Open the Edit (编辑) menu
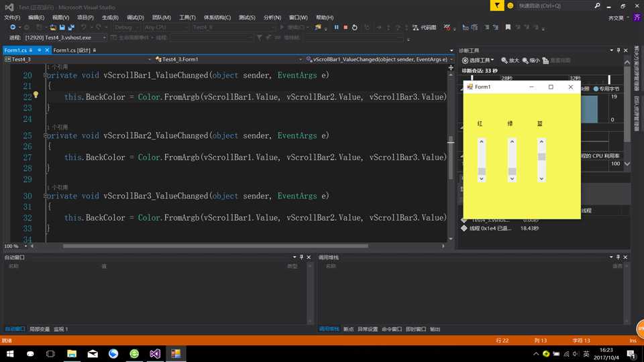The width and height of the screenshot is (644, 362). point(36,17)
